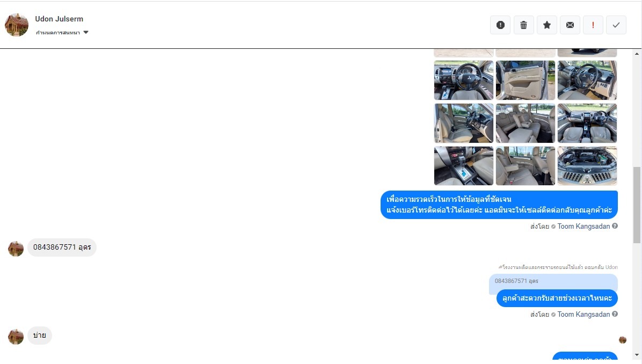Open wide dashboard view photo
The height and width of the screenshot is (364, 642).
pos(587,123)
